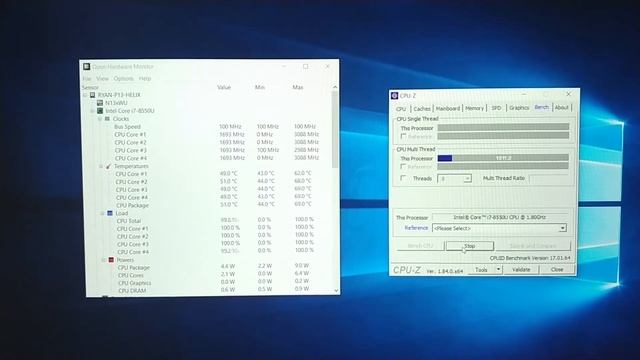Open the Threads count dropdown
The image size is (640, 360).
[x=467, y=178]
